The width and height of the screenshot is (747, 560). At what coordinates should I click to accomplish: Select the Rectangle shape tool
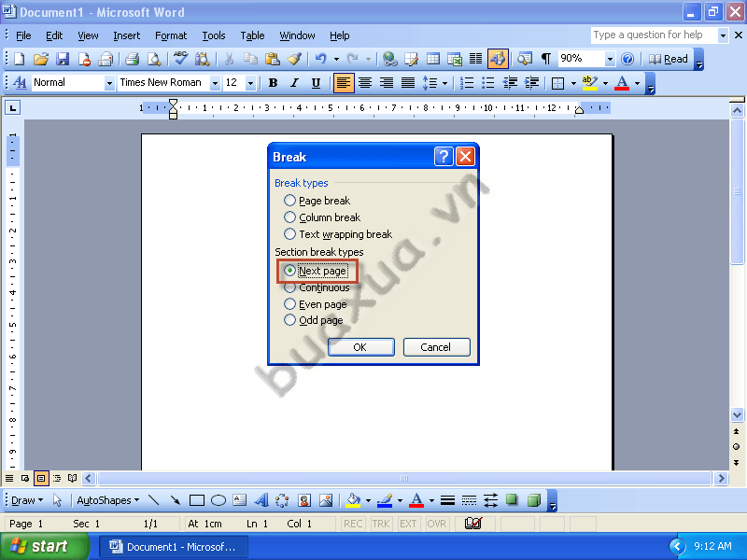[197, 500]
